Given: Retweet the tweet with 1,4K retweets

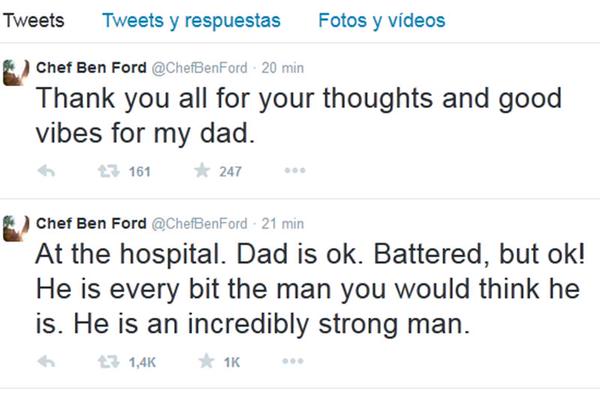Looking at the screenshot, I should pyautogui.click(x=114, y=361).
